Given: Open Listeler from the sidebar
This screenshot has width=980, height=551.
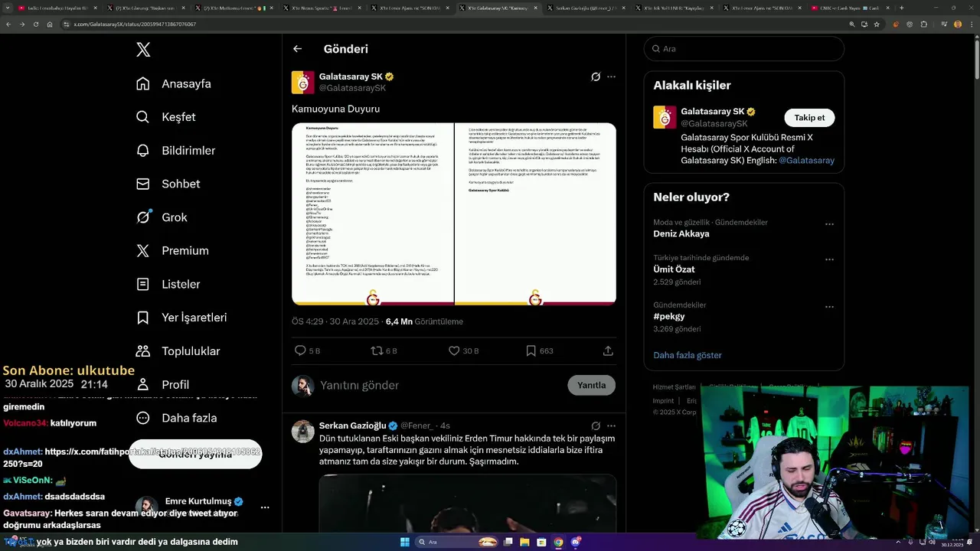Looking at the screenshot, I should [168, 284].
